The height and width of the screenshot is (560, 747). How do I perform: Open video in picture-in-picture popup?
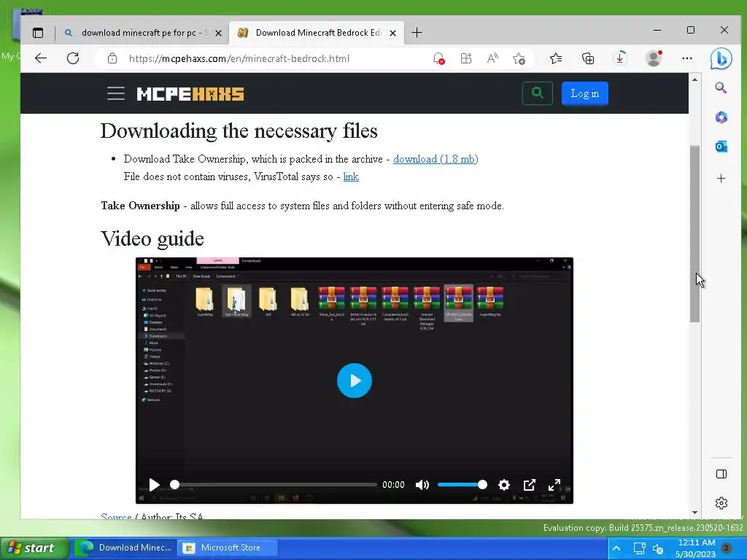pyautogui.click(x=529, y=485)
